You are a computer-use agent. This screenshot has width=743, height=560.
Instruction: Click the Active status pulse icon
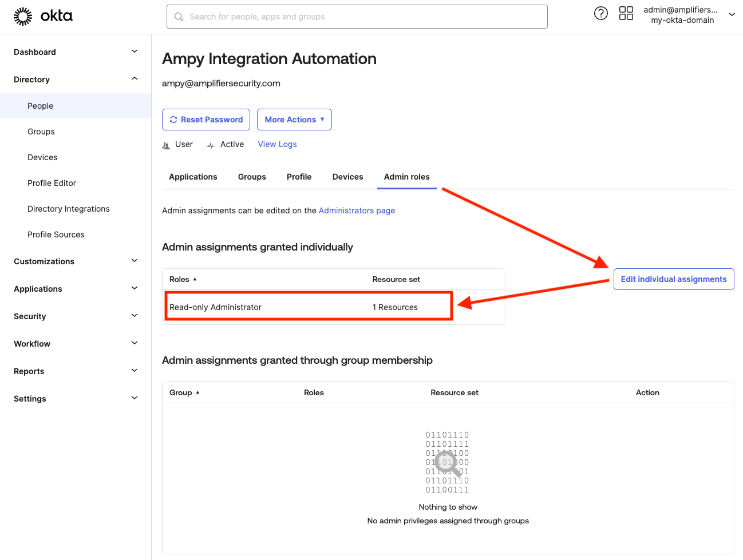211,145
